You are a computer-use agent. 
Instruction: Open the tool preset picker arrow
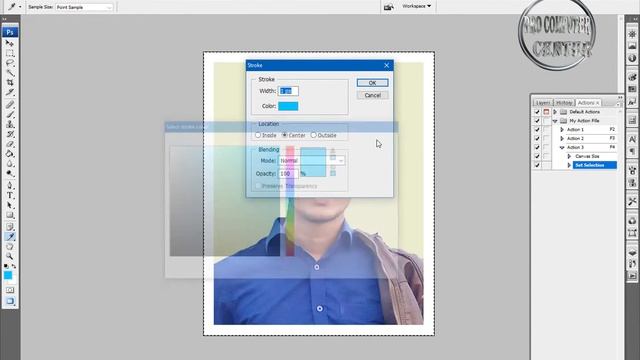tap(20, 7)
